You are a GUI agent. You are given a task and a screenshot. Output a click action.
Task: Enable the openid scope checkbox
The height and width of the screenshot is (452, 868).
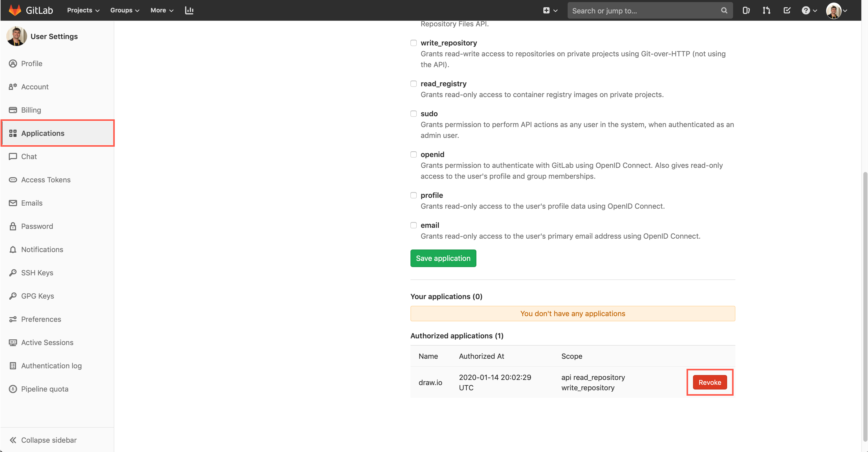point(413,154)
